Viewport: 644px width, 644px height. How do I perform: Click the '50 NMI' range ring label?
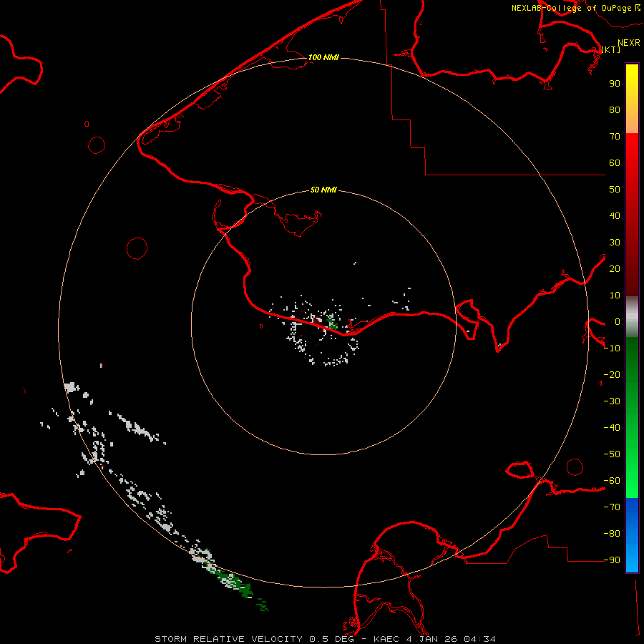(323, 190)
